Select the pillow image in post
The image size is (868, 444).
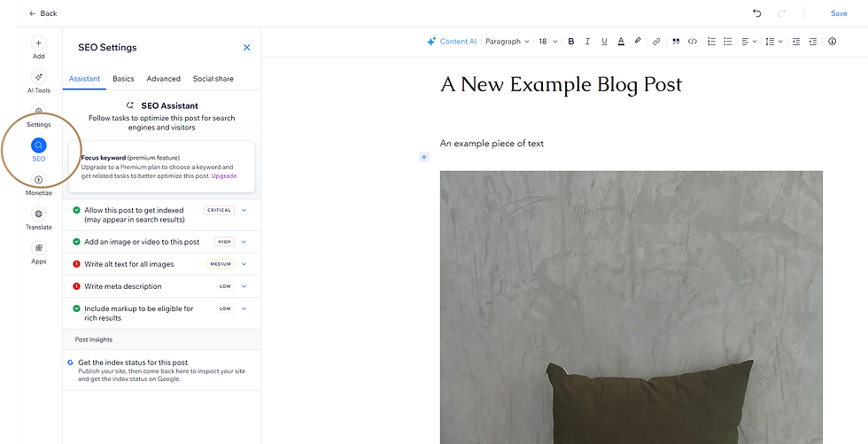point(631,308)
